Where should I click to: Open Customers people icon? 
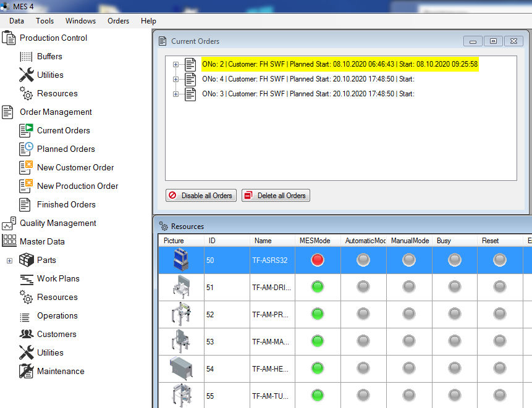point(26,334)
